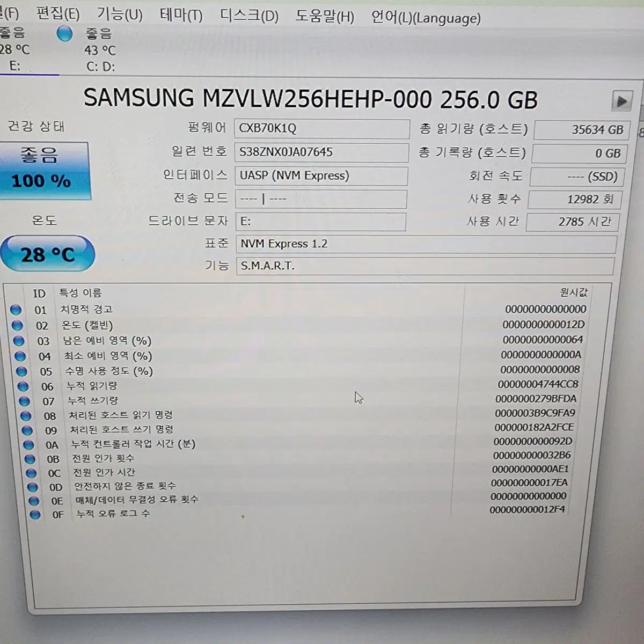Click the 원시값 column header
This screenshot has width=644, height=644.
click(x=574, y=292)
